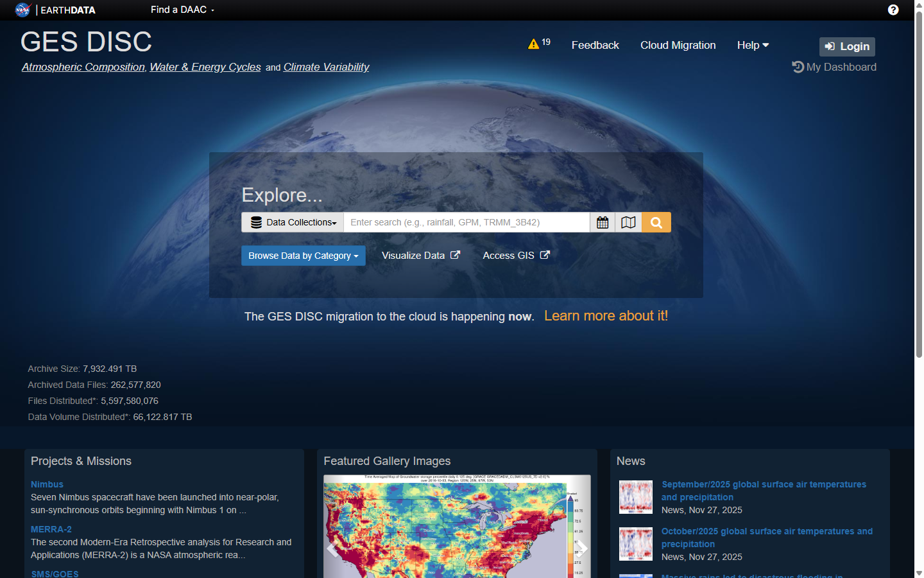Viewport: 924px width, 578px height.
Task: Click the News heading
Action: point(631,461)
